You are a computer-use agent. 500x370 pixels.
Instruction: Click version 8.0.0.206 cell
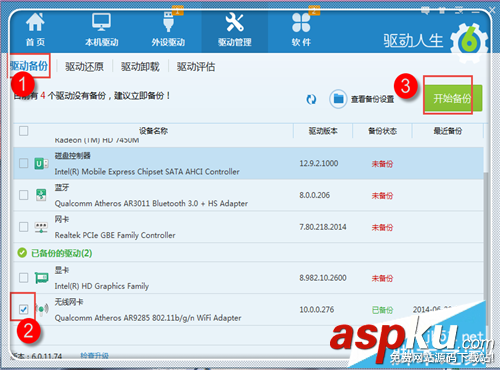pyautogui.click(x=314, y=195)
